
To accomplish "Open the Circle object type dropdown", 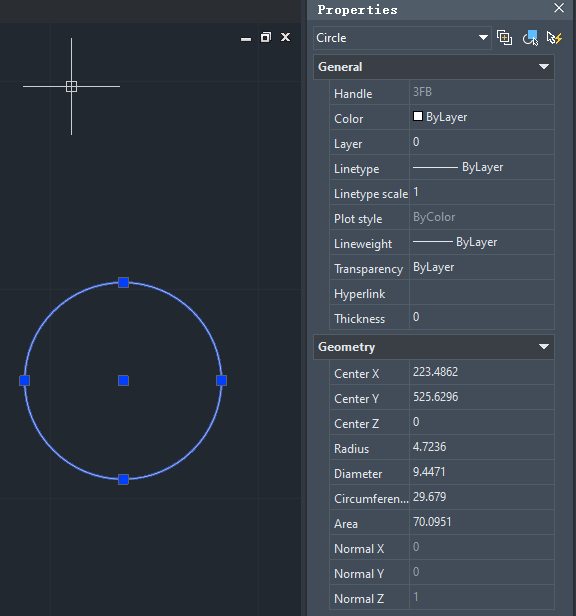I will pyautogui.click(x=402, y=38).
